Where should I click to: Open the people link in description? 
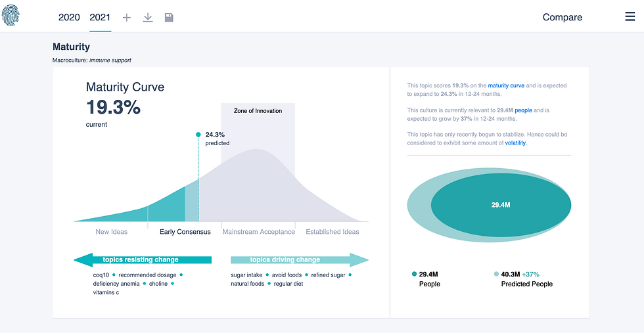pyautogui.click(x=524, y=110)
